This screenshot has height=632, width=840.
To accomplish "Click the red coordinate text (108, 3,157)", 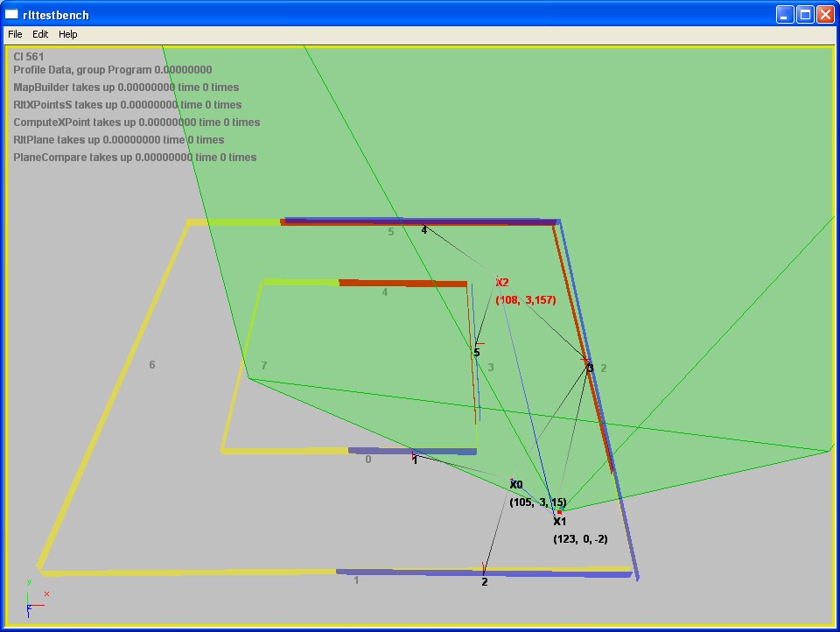I will pyautogui.click(x=526, y=300).
